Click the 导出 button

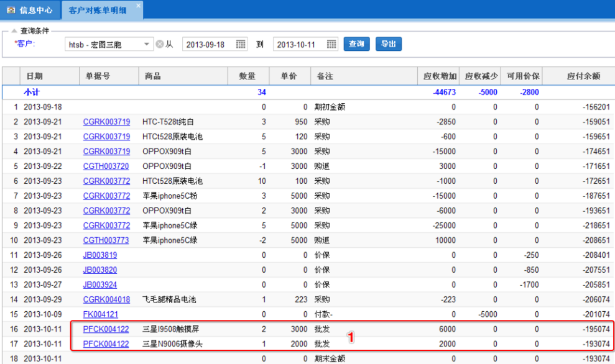(389, 44)
